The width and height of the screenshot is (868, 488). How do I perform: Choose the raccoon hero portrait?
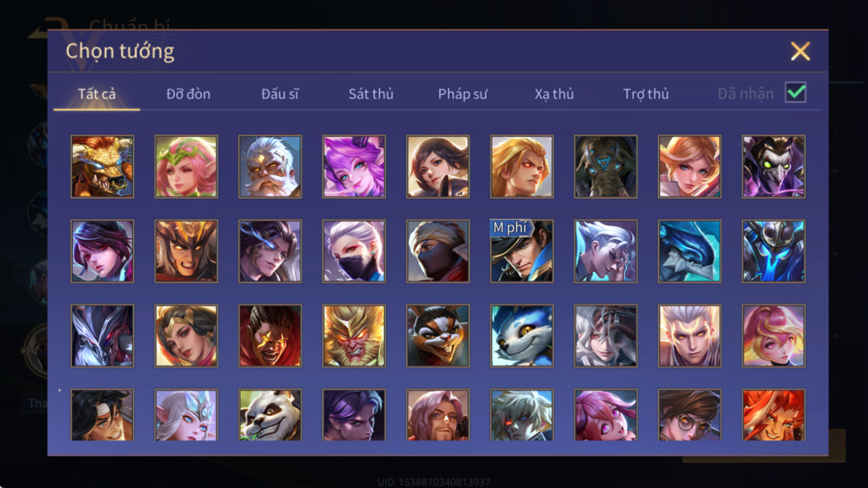[x=438, y=336]
